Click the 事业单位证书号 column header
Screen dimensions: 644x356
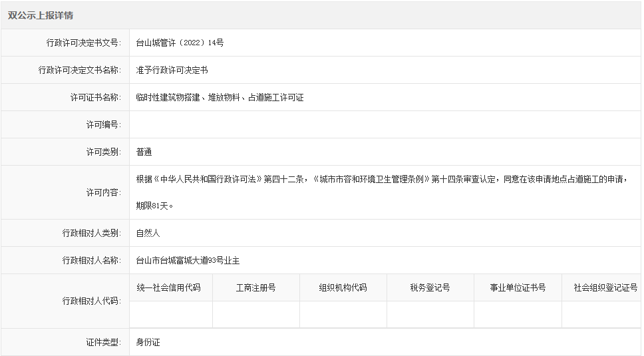pyautogui.click(x=518, y=287)
